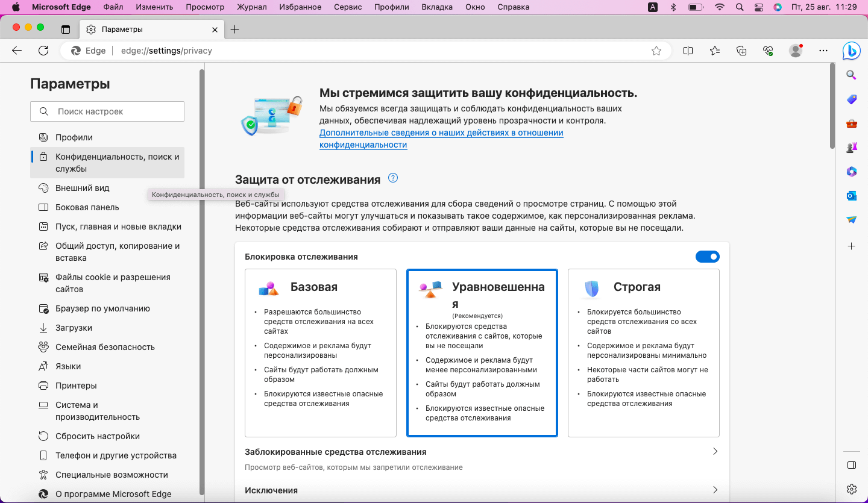Click the Поиск настроек search field
The image size is (868, 503).
(107, 111)
